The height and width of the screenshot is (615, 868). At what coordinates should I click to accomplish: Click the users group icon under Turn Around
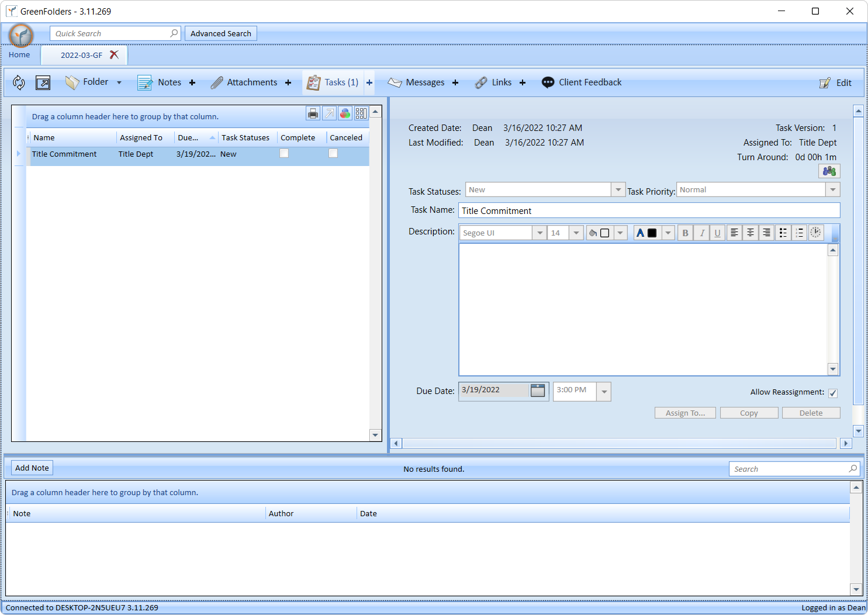point(829,171)
